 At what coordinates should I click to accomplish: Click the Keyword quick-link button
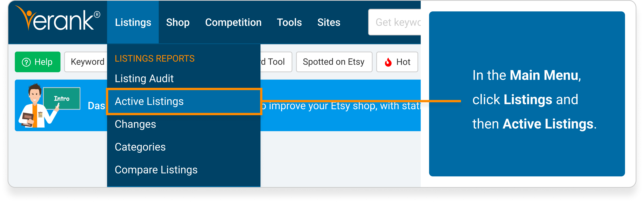(x=86, y=62)
